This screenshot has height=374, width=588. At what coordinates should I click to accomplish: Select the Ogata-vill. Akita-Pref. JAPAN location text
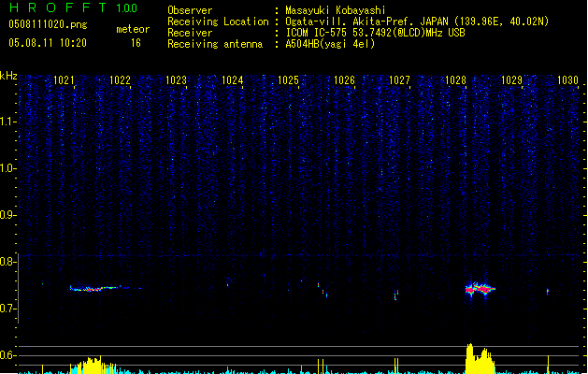pos(417,22)
